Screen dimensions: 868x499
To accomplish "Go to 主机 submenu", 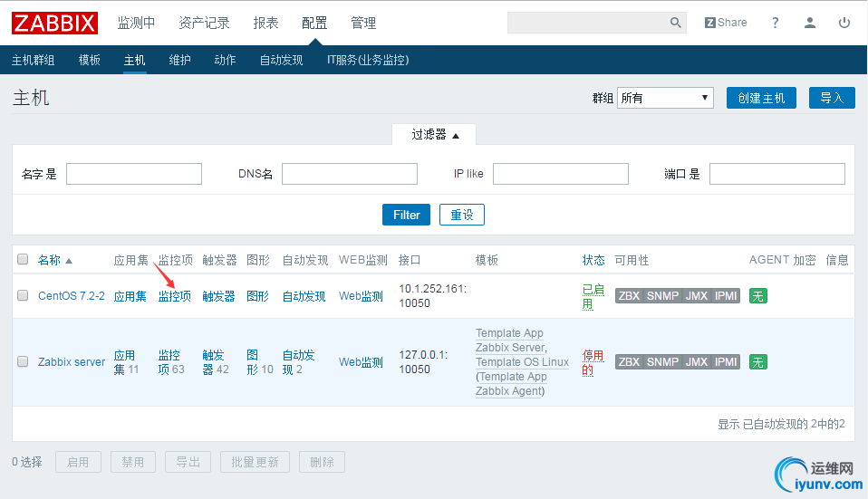I will [134, 60].
